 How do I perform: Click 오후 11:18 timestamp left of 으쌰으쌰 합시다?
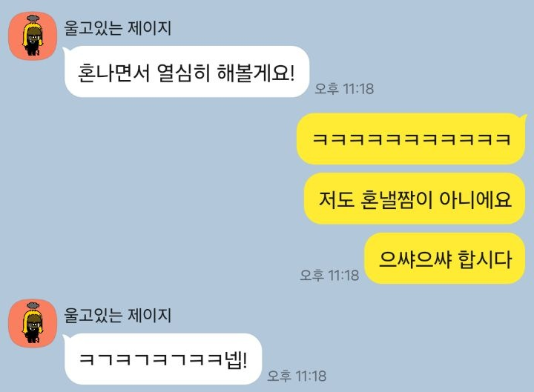coord(329,275)
